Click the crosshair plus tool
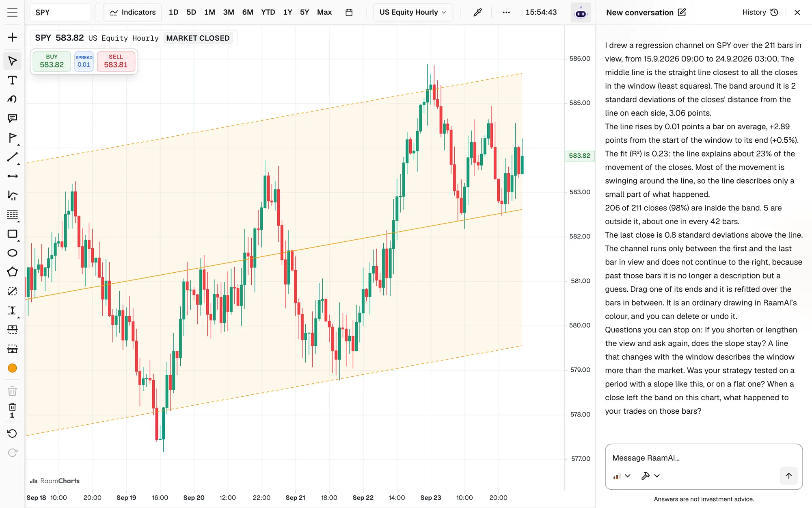This screenshot has width=812, height=508. pyautogui.click(x=12, y=37)
